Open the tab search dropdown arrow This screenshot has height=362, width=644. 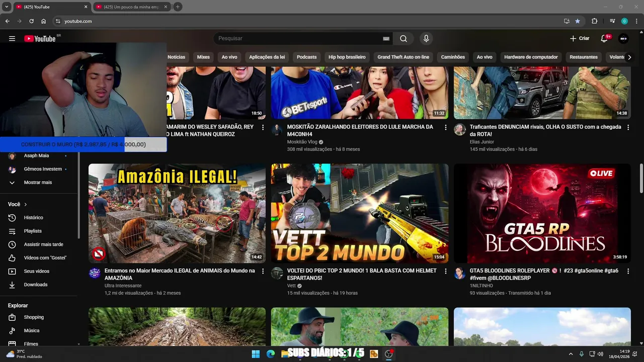[x=7, y=7]
